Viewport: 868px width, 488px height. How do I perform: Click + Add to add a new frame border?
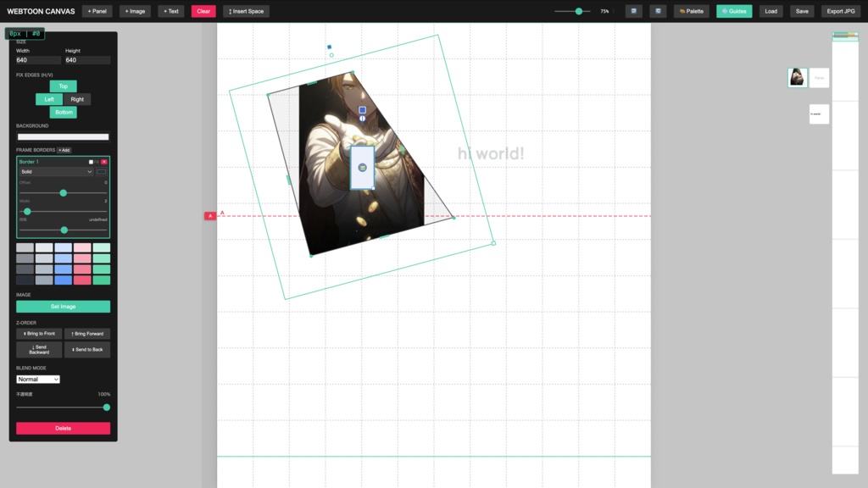click(x=63, y=150)
